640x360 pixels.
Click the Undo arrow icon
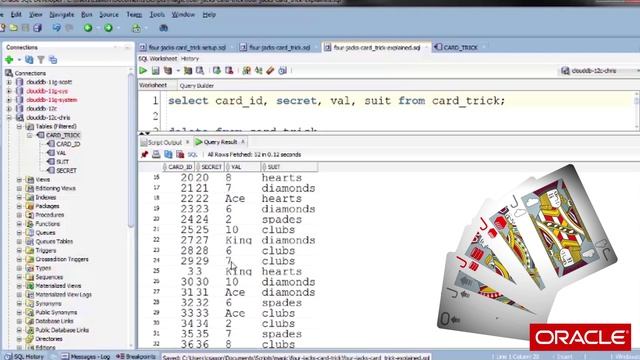[x=56, y=28]
